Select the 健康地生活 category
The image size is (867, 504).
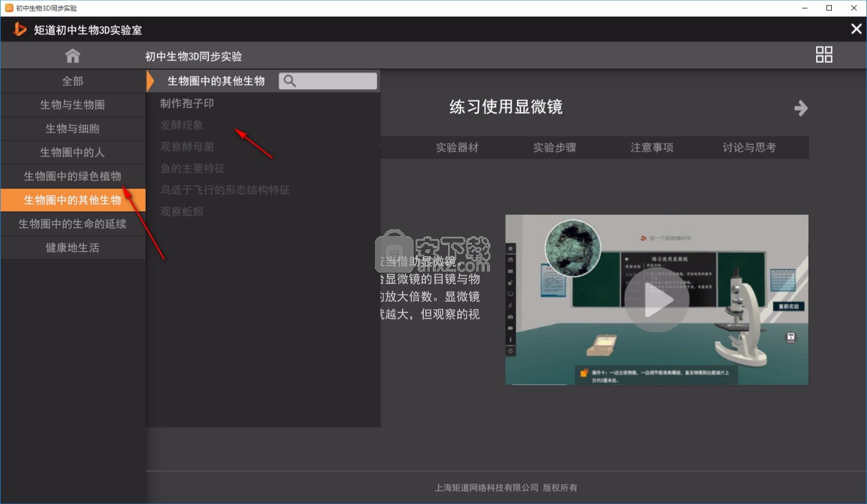point(73,248)
